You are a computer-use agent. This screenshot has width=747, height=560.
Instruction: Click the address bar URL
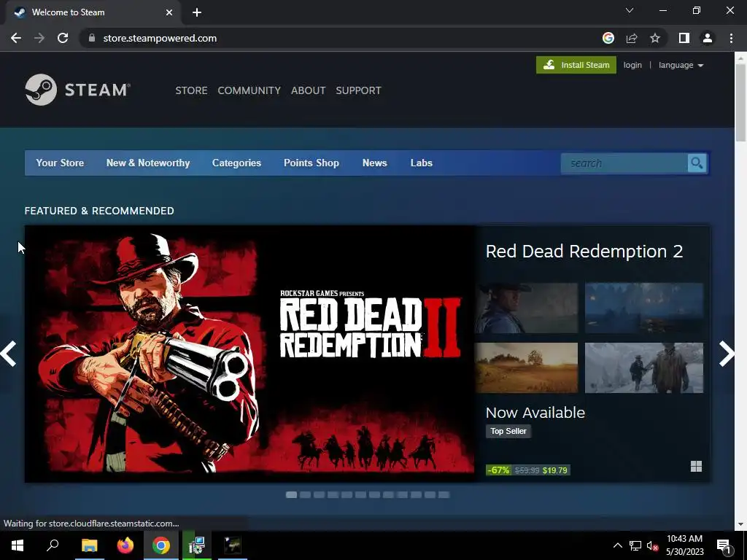(x=160, y=38)
